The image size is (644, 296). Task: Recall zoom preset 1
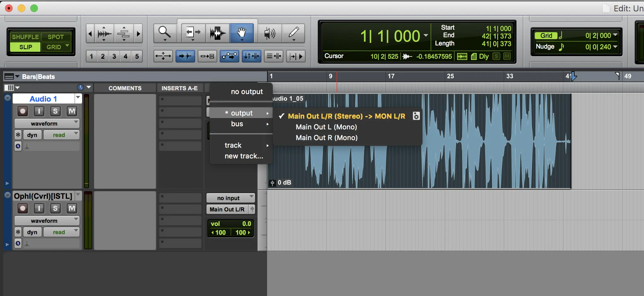[92, 56]
